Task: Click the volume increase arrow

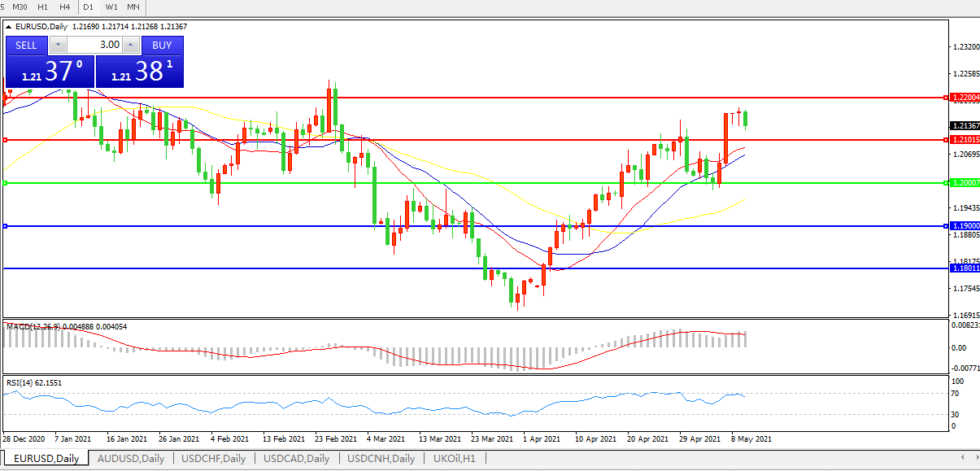Action: click(x=131, y=45)
